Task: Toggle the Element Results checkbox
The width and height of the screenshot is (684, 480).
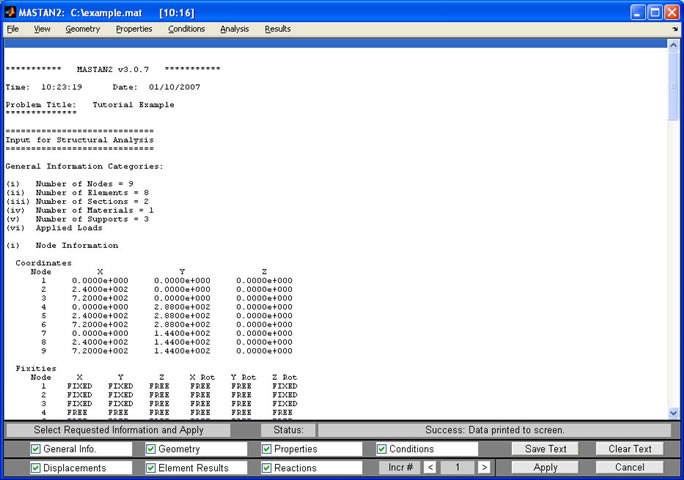Action: [x=152, y=467]
